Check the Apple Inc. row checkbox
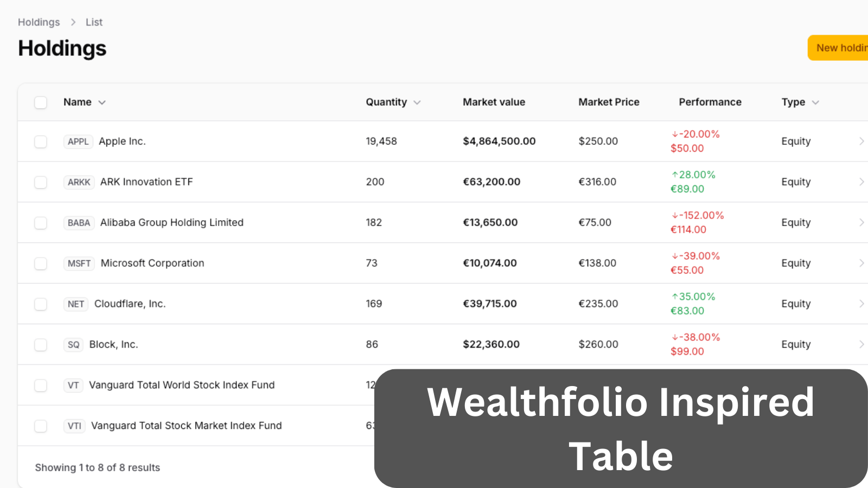The width and height of the screenshot is (868, 488). pos(41,142)
